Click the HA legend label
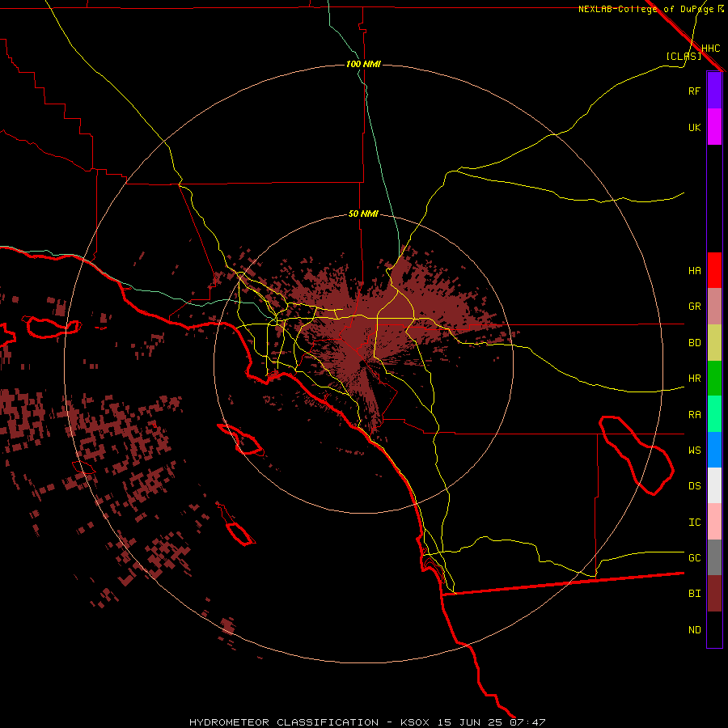The image size is (728, 728). coord(694,270)
